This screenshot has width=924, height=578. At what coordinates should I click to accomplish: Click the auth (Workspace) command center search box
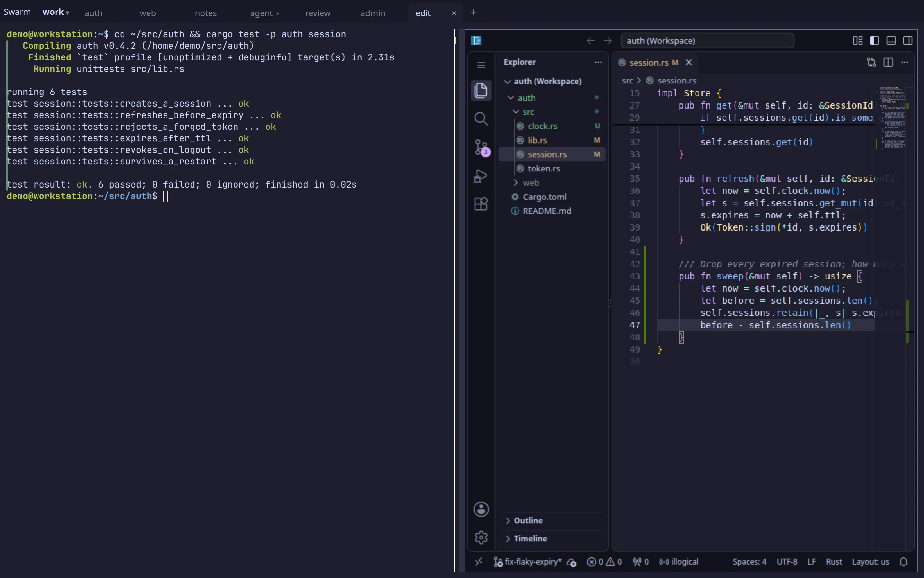coord(707,40)
